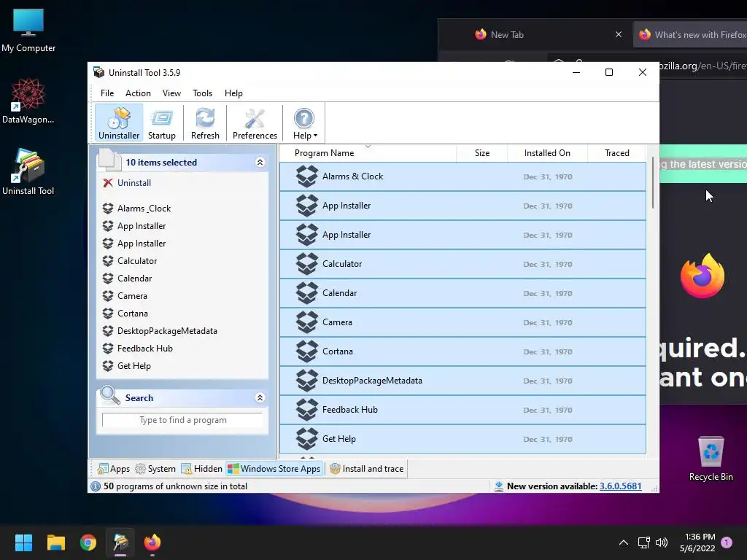Open the Help menu in menu bar
The height and width of the screenshot is (560, 747).
click(x=233, y=93)
